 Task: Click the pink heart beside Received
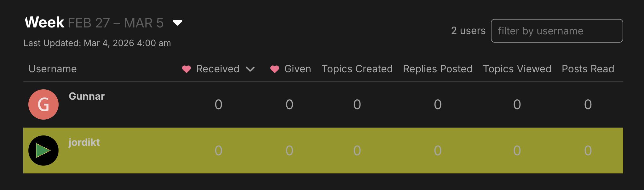click(x=187, y=69)
